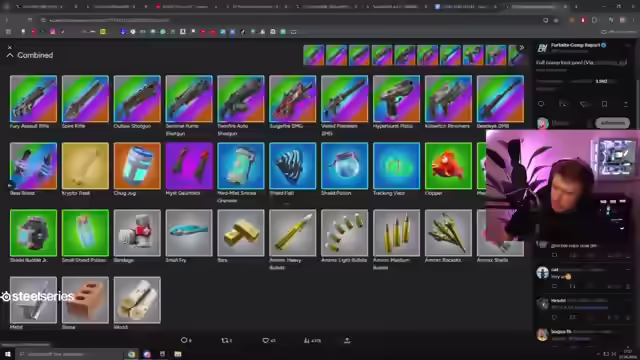Image resolution: width=640 pixels, height=360 pixels.
Task: Click the share upload icon below image
Action: point(347,340)
